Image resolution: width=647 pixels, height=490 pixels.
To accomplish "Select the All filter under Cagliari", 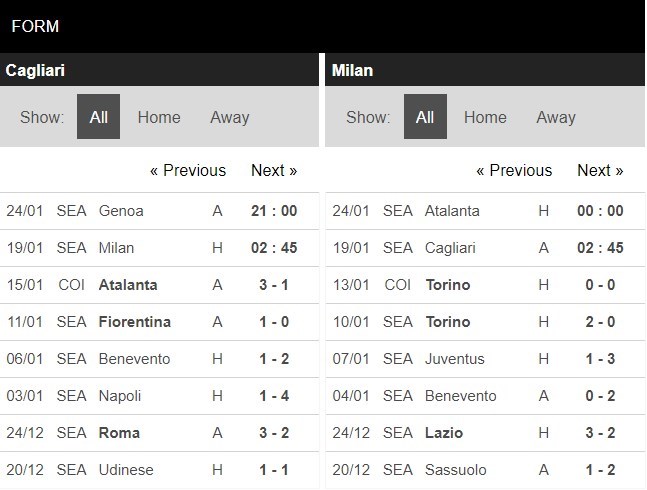I will [98, 117].
